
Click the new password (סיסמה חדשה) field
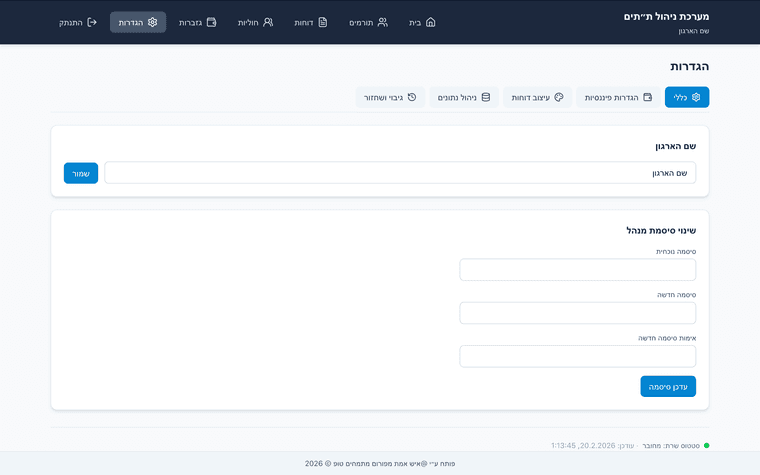pyautogui.click(x=577, y=313)
